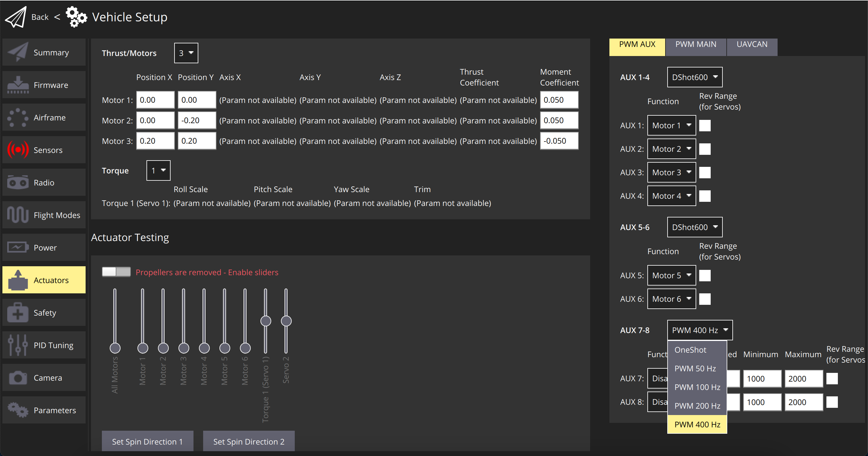Enable the Propellers are removed slider toggle
Viewport: 868px width, 456px height.
(x=116, y=272)
